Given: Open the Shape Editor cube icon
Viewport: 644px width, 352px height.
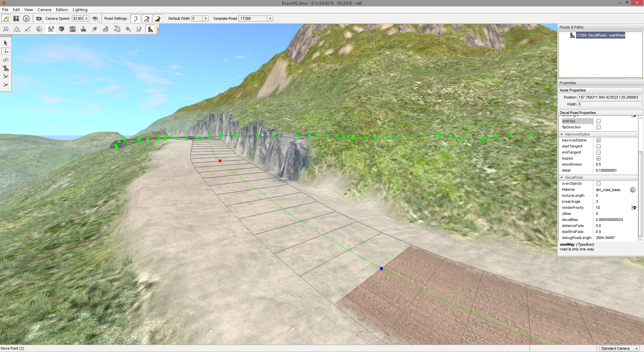Looking at the screenshot, I should pyautogui.click(x=61, y=29).
